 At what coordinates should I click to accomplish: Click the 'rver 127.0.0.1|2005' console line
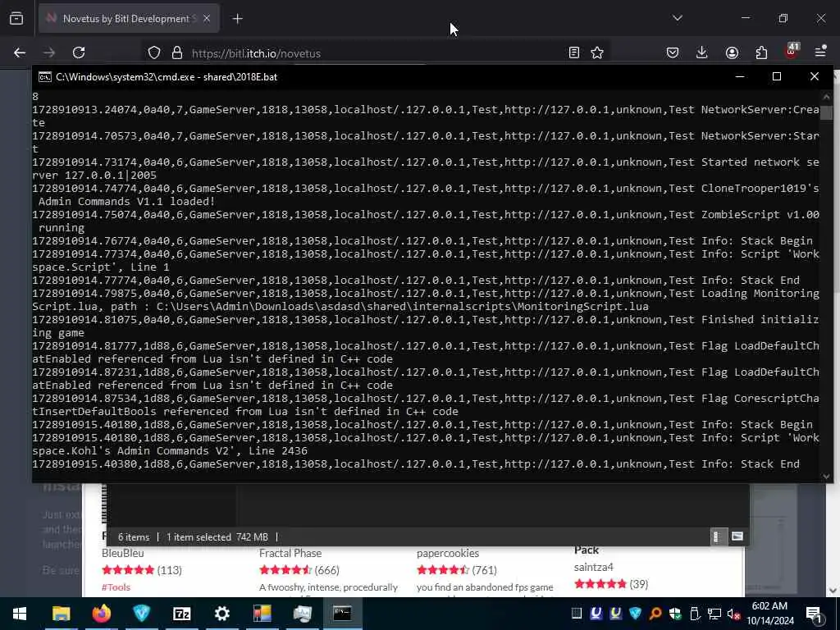[x=94, y=176]
